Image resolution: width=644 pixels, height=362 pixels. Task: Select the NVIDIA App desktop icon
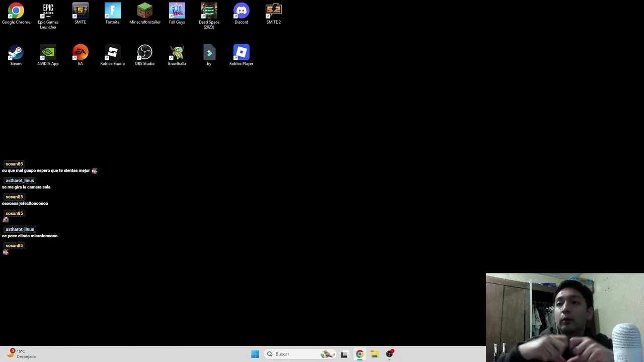(x=48, y=55)
